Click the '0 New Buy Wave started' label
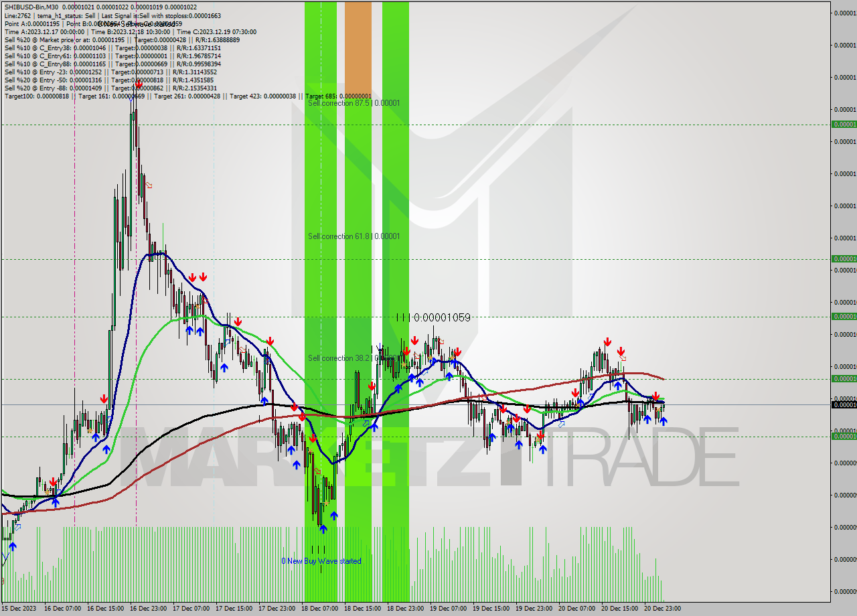 click(321, 561)
